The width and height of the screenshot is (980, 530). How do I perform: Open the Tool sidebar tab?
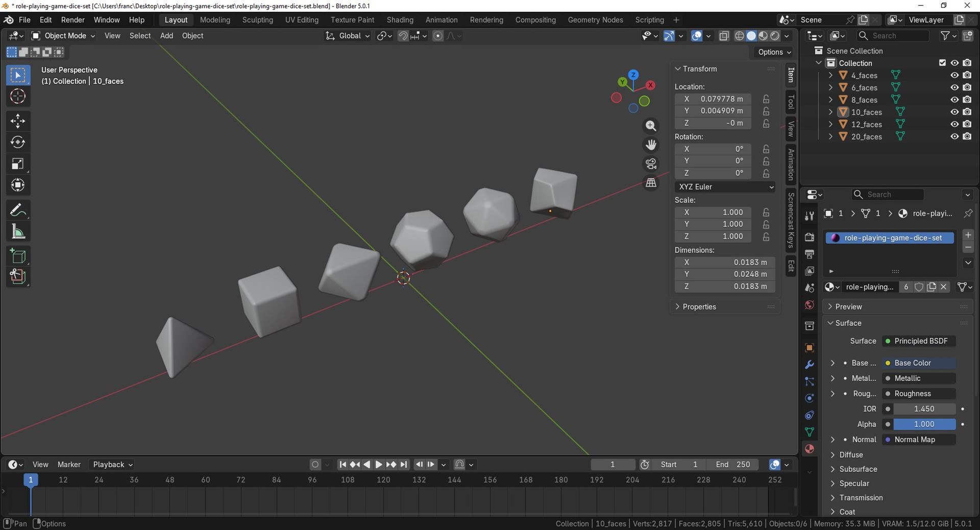point(791,102)
